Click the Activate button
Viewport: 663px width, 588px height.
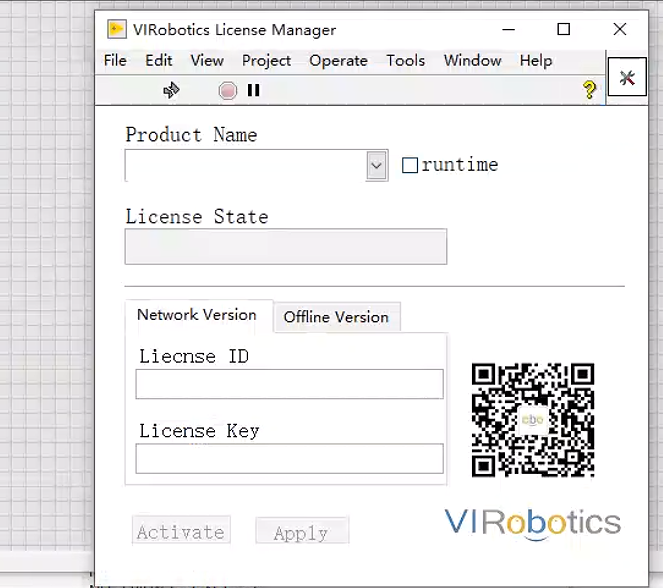[181, 532]
